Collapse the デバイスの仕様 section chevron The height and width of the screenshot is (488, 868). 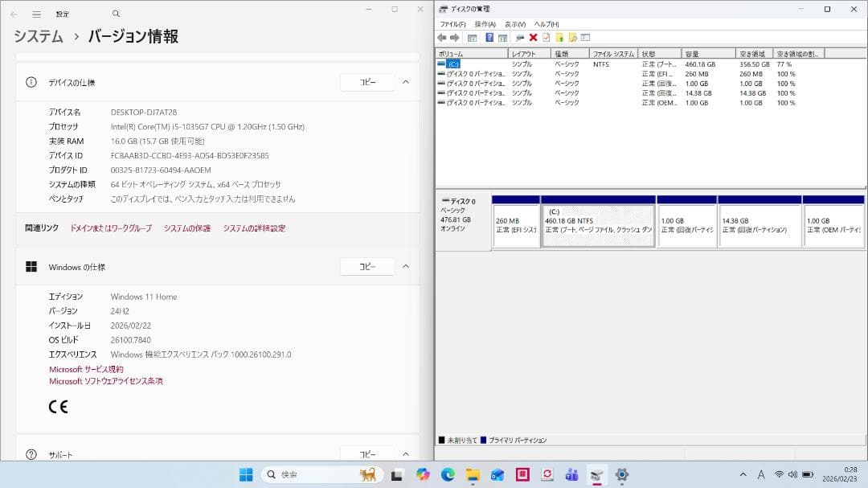click(x=406, y=82)
